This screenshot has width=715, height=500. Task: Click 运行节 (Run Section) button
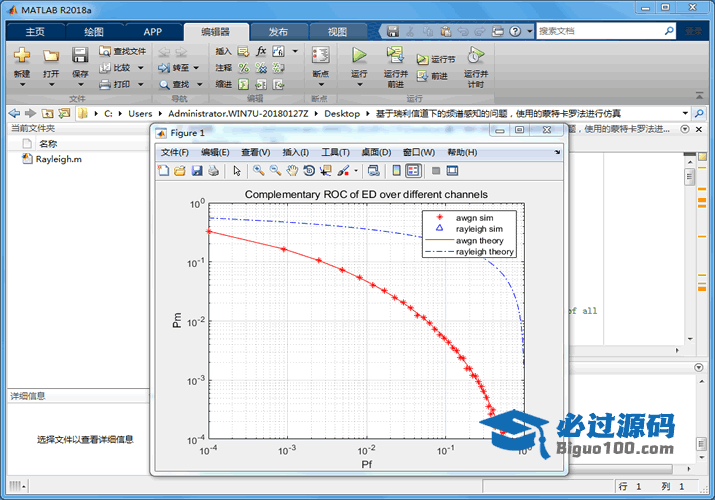tap(436, 59)
